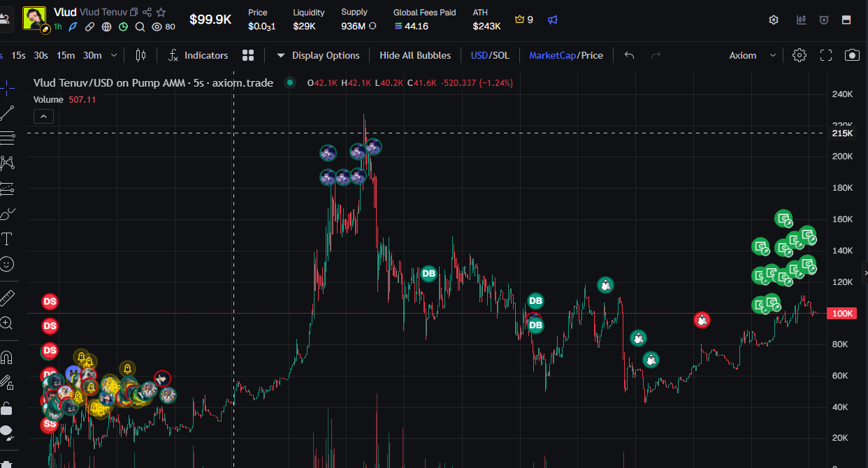Expand the timeframe list chevron
This screenshot has width=868, height=468.
pos(114,55)
